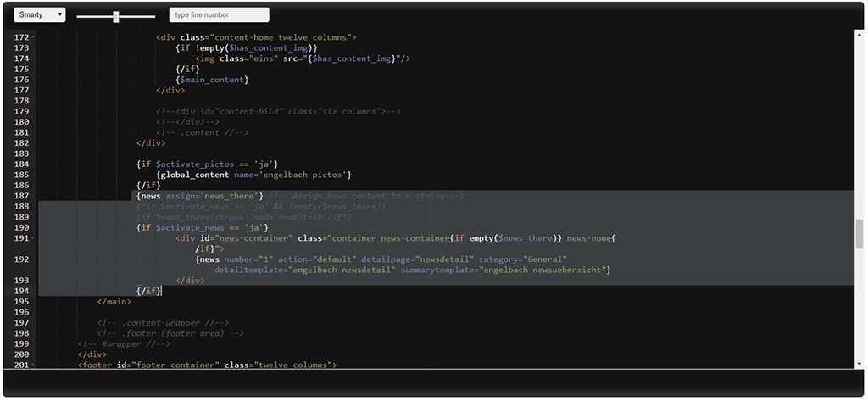
Task: Click line number 201 in the gutter
Action: point(22,365)
